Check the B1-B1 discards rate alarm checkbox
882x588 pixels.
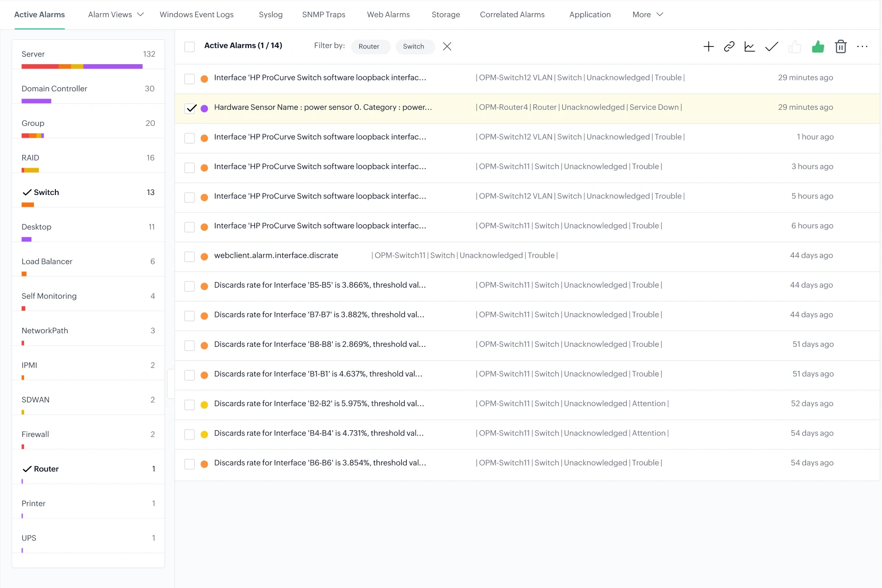(190, 375)
